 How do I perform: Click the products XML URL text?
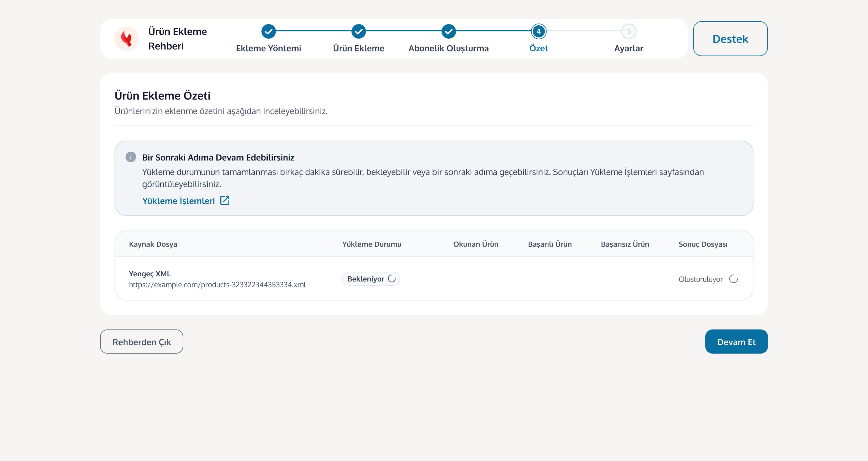tap(217, 285)
